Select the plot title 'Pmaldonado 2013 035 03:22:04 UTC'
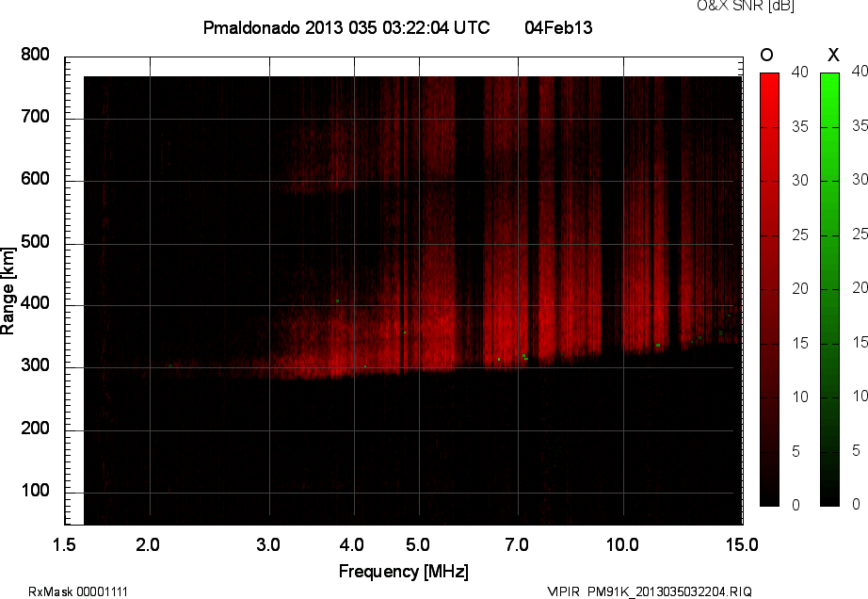This screenshot has width=868, height=599. [x=346, y=27]
